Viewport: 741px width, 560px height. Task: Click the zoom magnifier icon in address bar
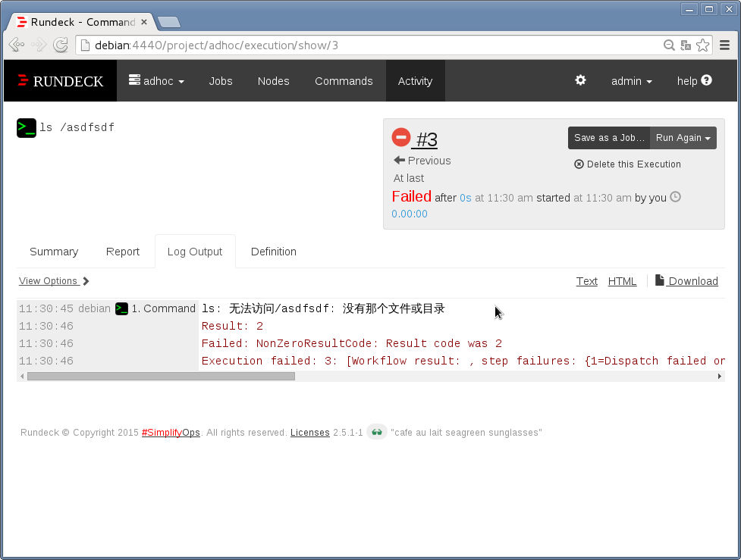pos(669,45)
